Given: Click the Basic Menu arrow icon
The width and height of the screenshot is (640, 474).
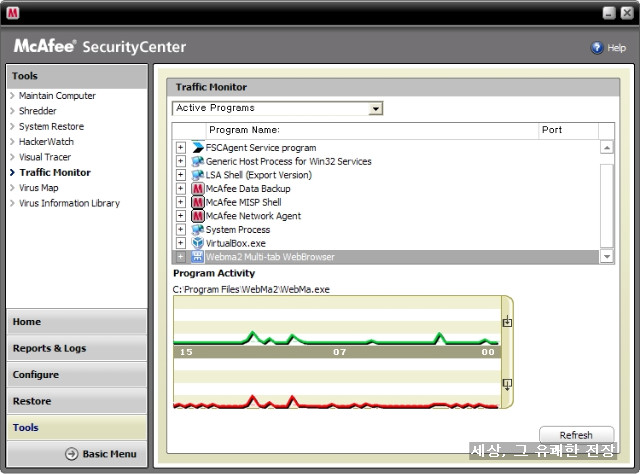Looking at the screenshot, I should coord(71,454).
